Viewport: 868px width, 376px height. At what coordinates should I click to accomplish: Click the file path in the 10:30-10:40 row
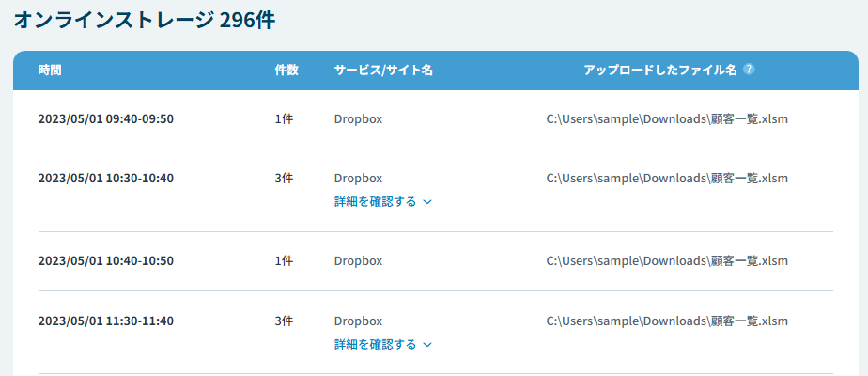point(667,179)
